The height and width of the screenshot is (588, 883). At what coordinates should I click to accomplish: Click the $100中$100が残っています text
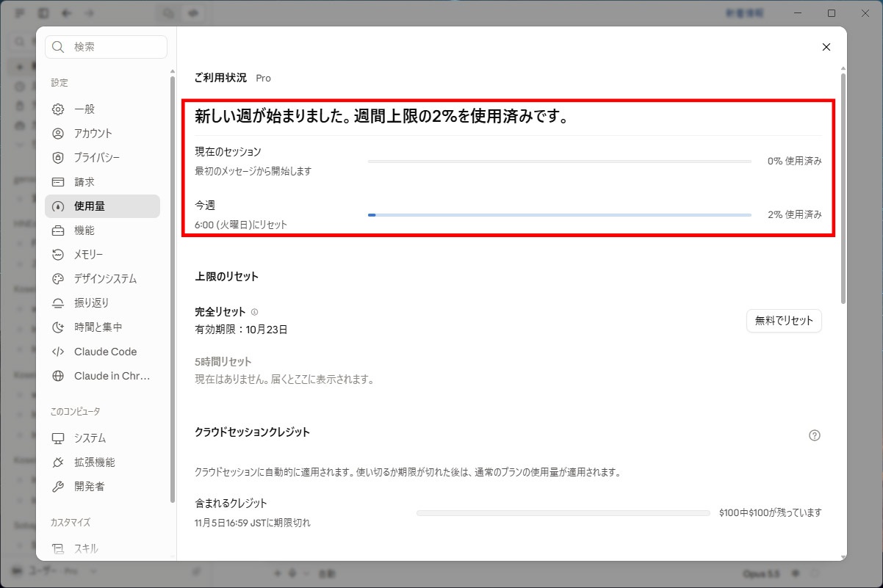coord(771,513)
